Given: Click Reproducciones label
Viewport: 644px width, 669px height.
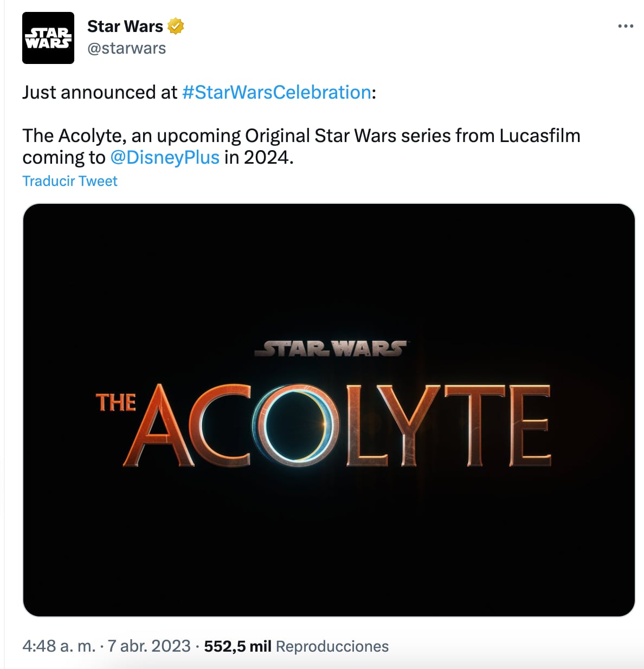Looking at the screenshot, I should click(x=332, y=646).
